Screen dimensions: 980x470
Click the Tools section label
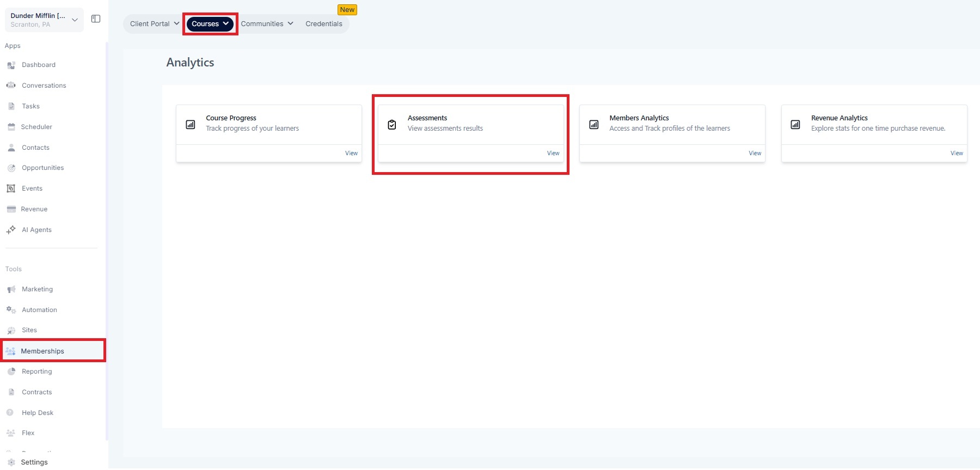point(14,269)
